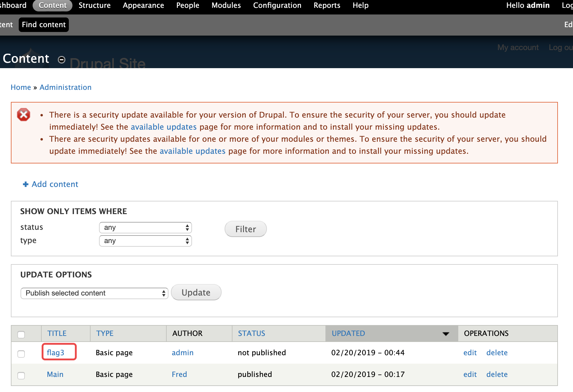573x392 pixels.
Task: Edit the Main page
Action: [470, 375]
